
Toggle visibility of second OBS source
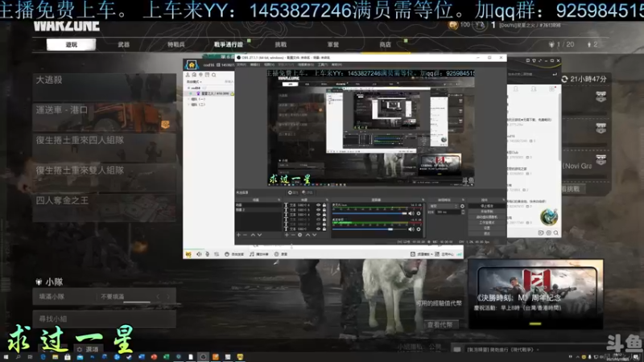pos(318,210)
